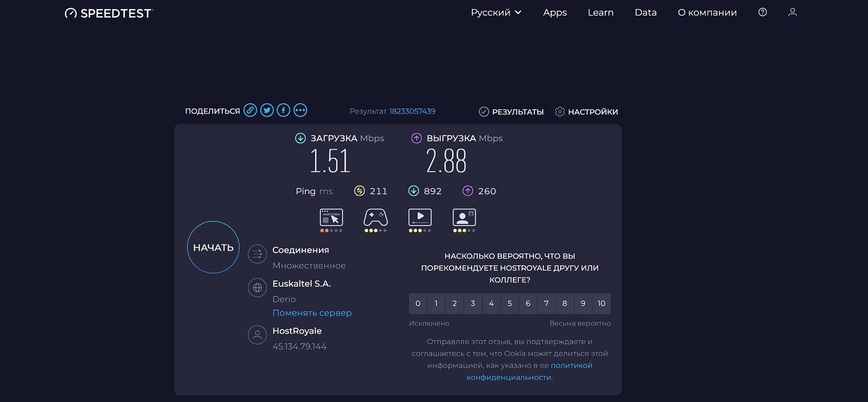Expand the Русский language dropdown
The height and width of the screenshot is (402, 868).
tap(496, 12)
